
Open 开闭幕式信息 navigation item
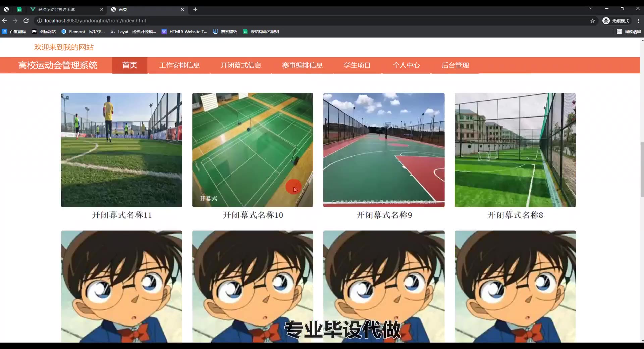pos(241,65)
